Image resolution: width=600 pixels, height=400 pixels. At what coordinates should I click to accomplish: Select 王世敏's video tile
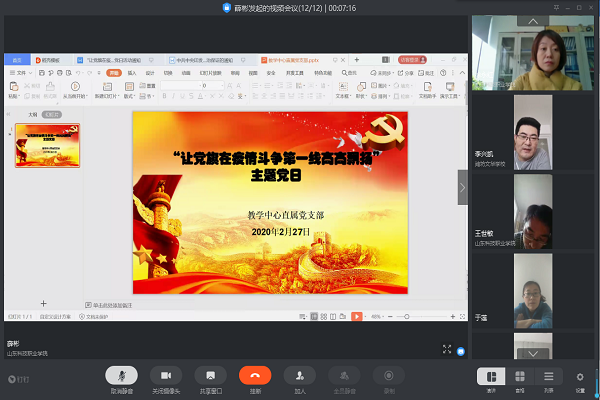point(533,212)
